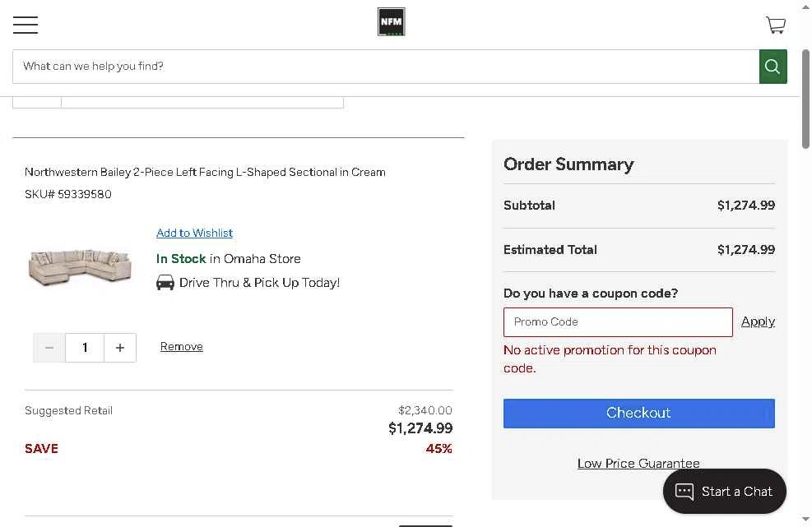Screen dimensions: 812x527
Task: Increase quantity with the plus button
Action: pyautogui.click(x=120, y=348)
